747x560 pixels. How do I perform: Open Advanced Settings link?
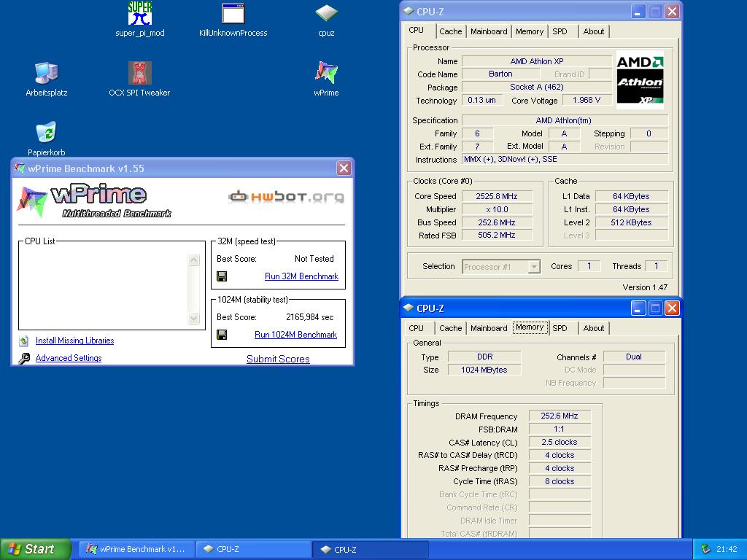pos(69,358)
